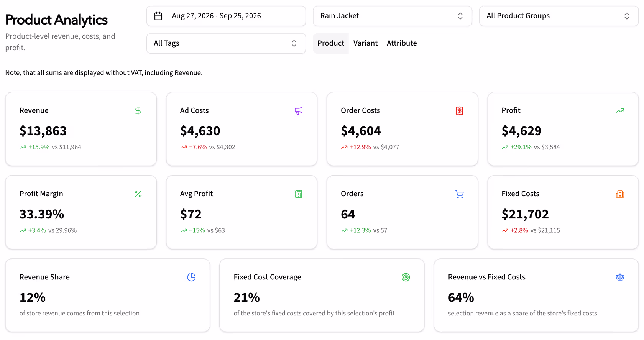Click the Orders count 64

click(x=348, y=214)
